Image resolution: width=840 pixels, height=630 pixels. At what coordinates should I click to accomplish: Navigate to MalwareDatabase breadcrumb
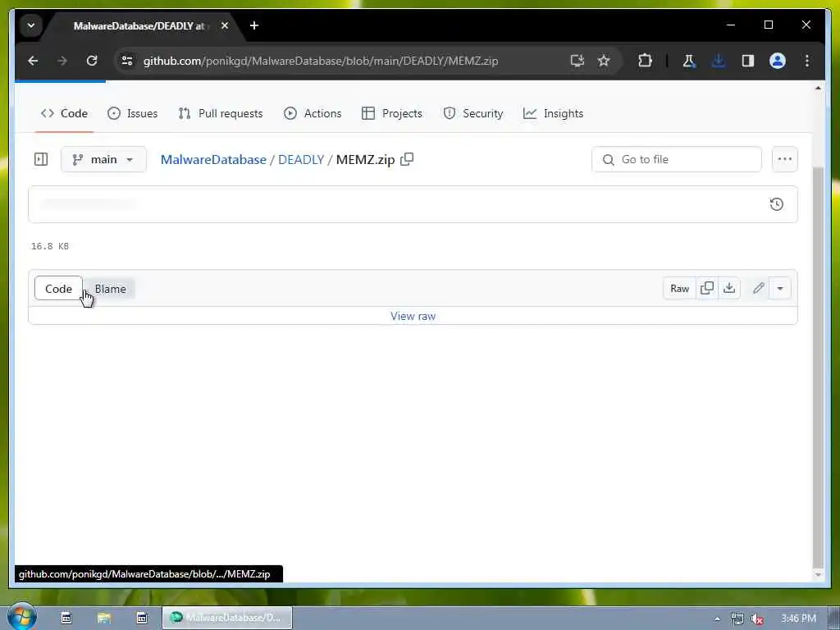click(x=213, y=159)
